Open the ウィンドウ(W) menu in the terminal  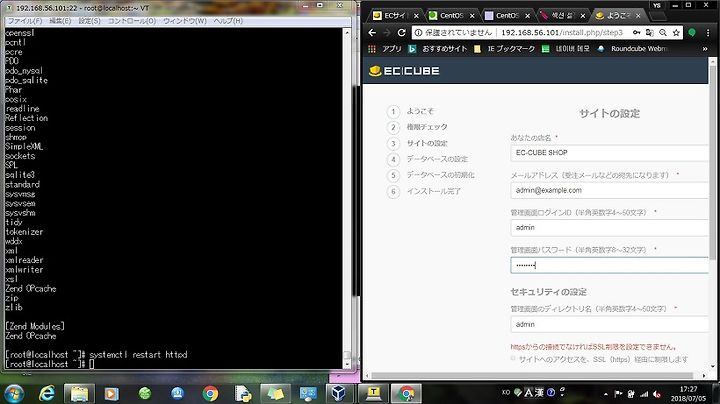point(185,21)
